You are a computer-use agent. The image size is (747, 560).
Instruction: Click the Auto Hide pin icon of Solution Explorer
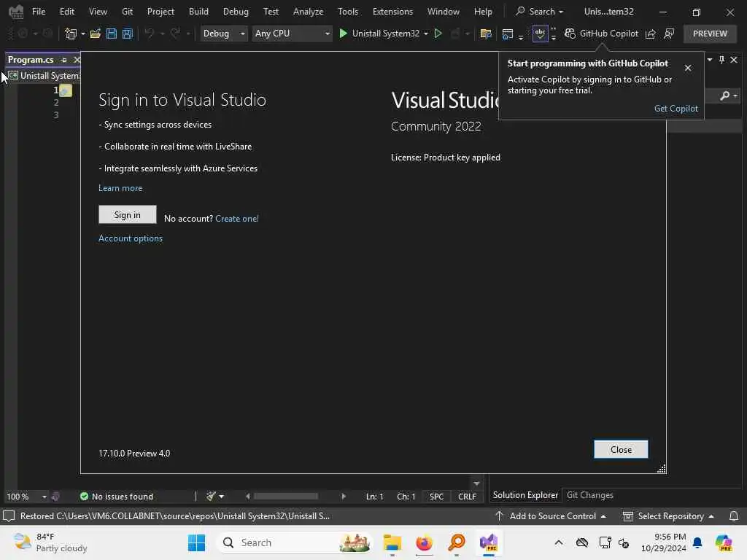pos(721,60)
